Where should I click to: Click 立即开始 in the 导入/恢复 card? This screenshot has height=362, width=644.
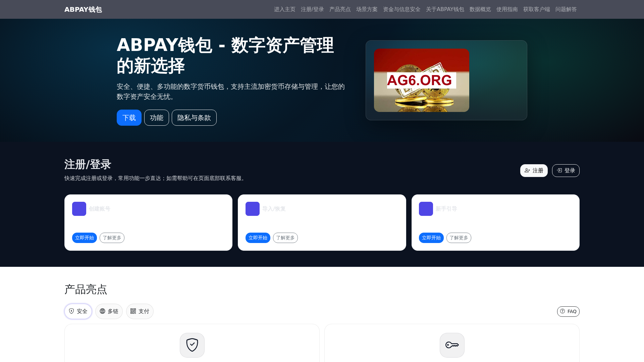coord(258,238)
